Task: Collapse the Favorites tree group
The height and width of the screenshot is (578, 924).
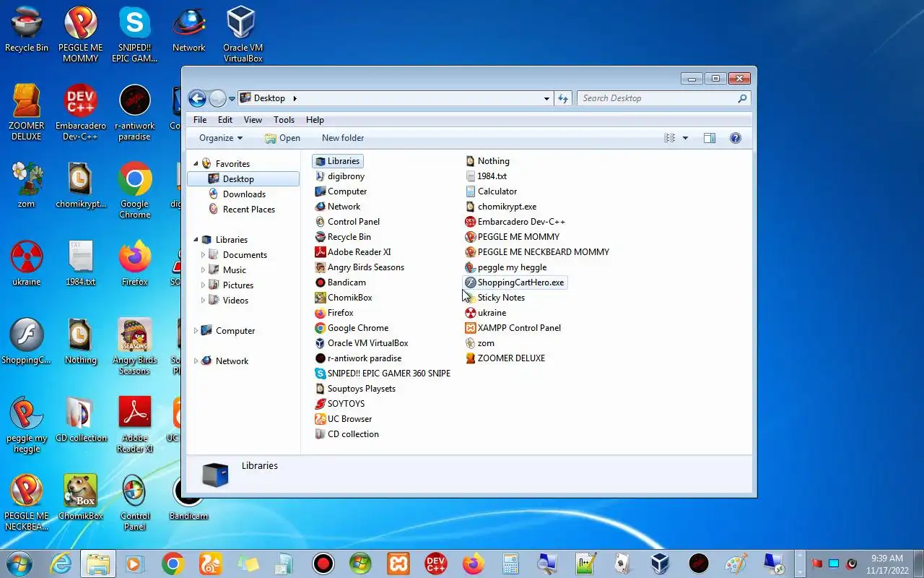Action: (196, 164)
